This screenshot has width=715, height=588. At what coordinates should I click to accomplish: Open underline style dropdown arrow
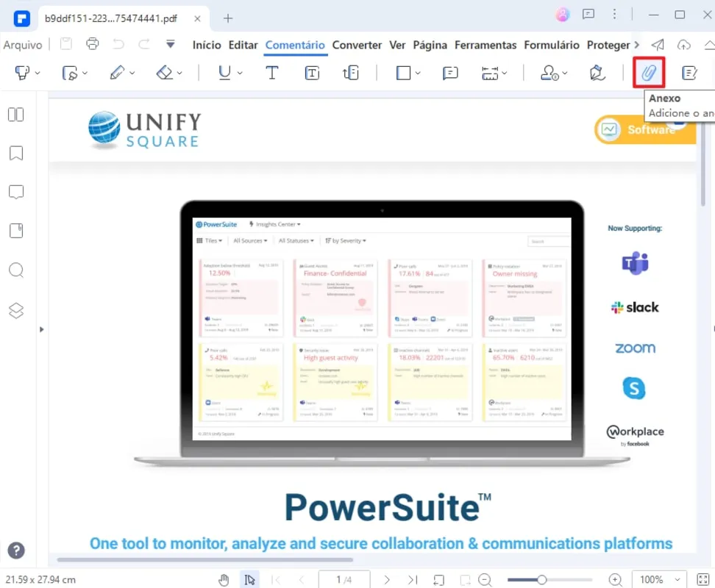240,73
